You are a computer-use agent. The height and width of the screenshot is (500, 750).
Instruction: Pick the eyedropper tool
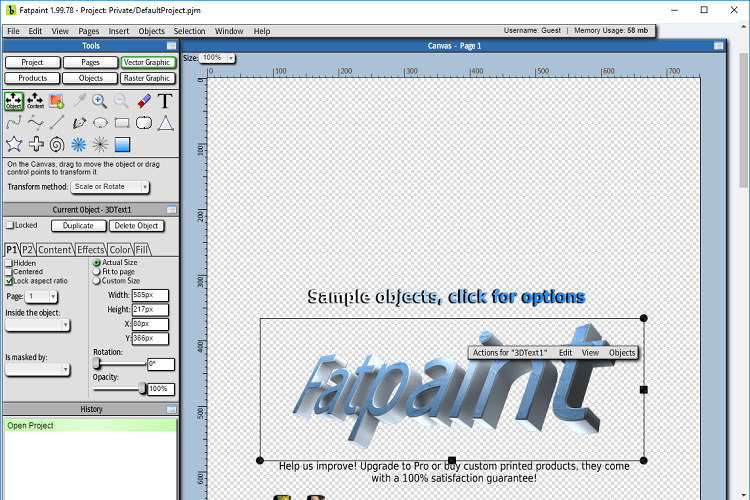point(79,101)
